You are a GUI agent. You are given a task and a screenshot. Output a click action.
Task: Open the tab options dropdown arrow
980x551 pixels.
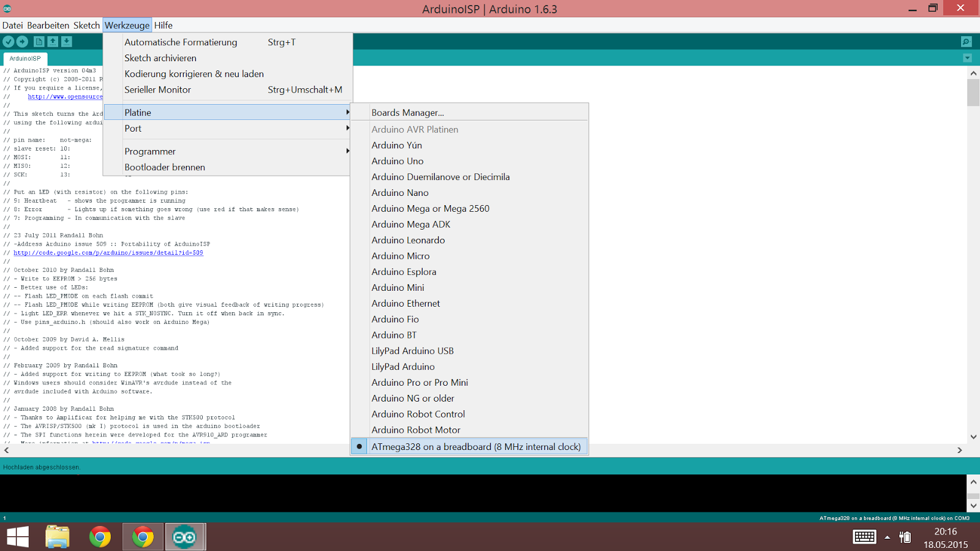967,58
